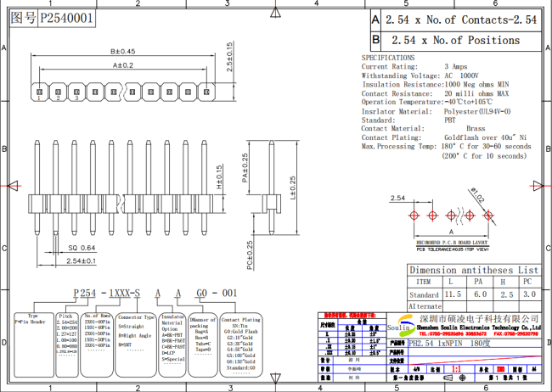Click the Connector Type options box
Screen dimensions: 552x392
[136, 333]
